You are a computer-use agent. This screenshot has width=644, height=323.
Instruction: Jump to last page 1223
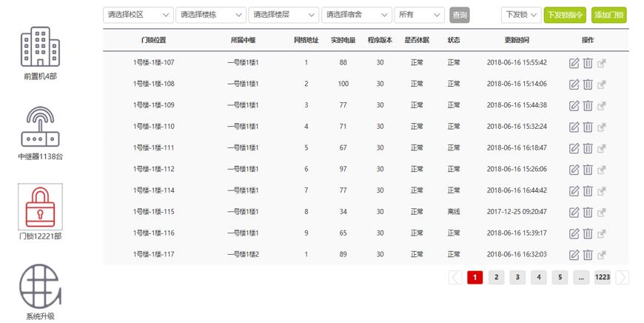coord(603,277)
